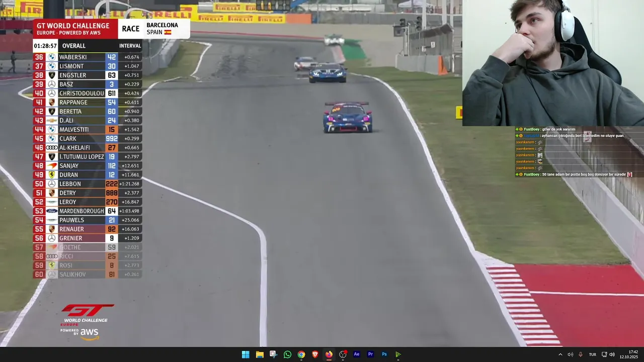Screen dimensions: 644x362
Task: Click the first speaker icon in the system tray
Action: (570, 354)
